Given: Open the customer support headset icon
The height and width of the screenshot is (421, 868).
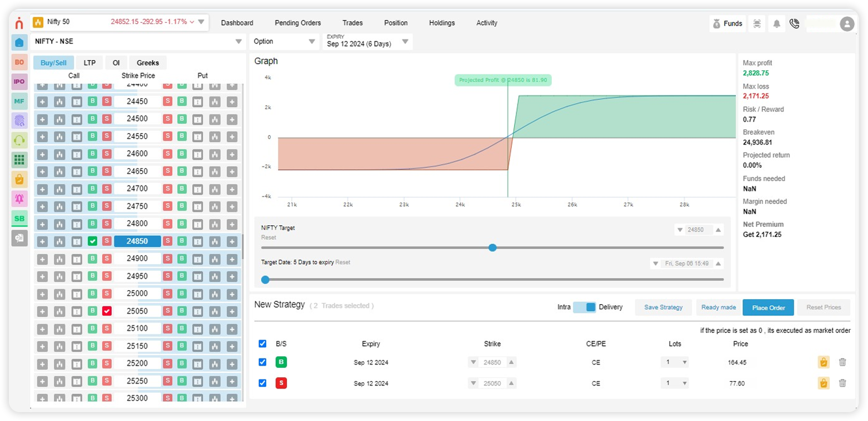Looking at the screenshot, I should (x=19, y=141).
